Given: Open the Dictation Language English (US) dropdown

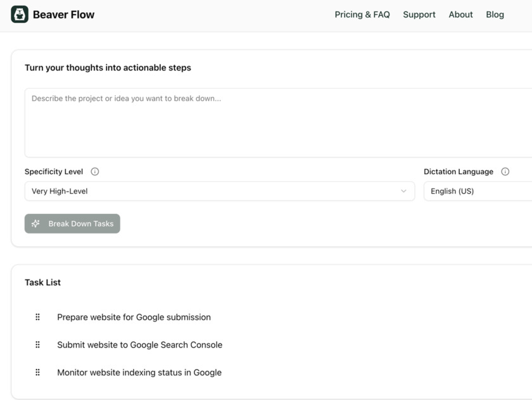Looking at the screenshot, I should [478, 191].
